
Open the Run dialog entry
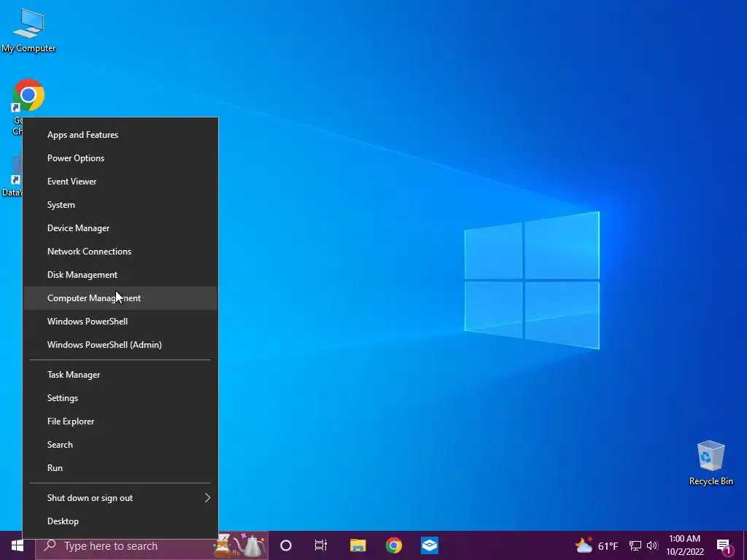[x=120, y=468]
